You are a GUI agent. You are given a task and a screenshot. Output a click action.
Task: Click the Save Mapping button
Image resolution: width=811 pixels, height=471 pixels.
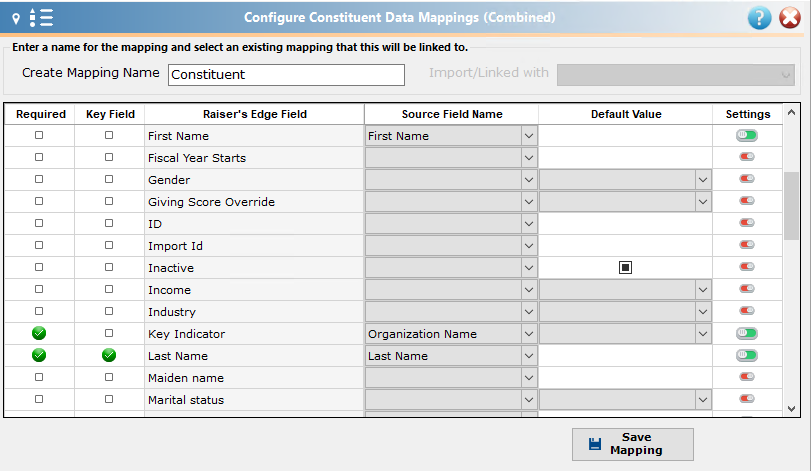[x=633, y=444]
